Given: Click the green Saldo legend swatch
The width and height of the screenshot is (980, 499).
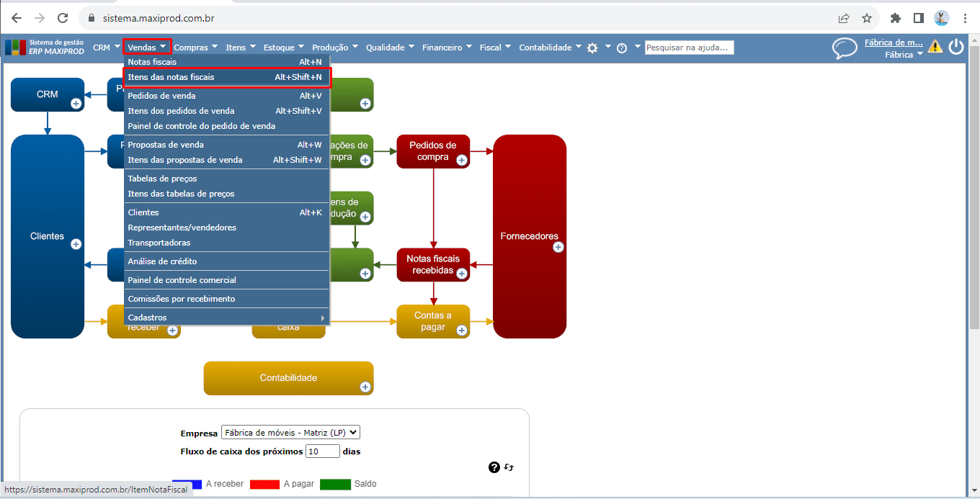Looking at the screenshot, I should [x=335, y=484].
